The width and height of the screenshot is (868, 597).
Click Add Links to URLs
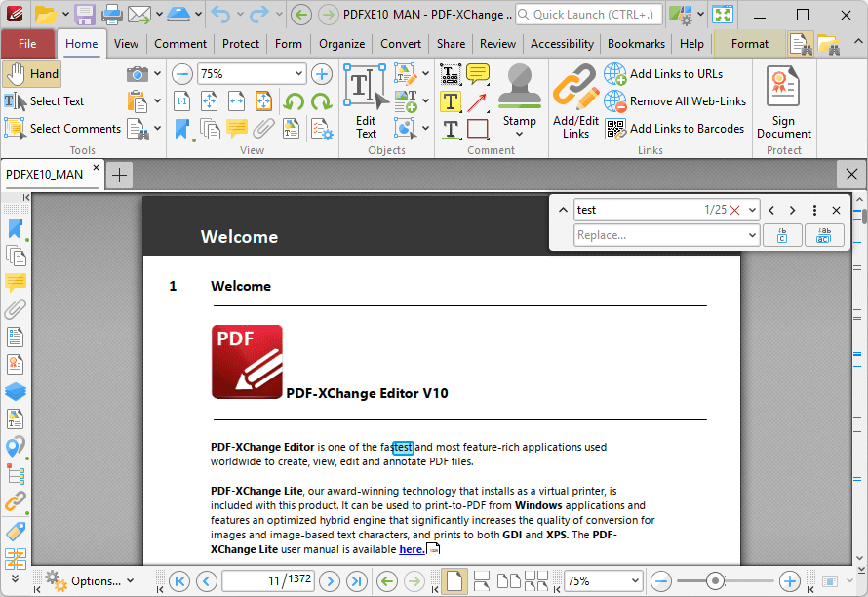pyautogui.click(x=663, y=74)
